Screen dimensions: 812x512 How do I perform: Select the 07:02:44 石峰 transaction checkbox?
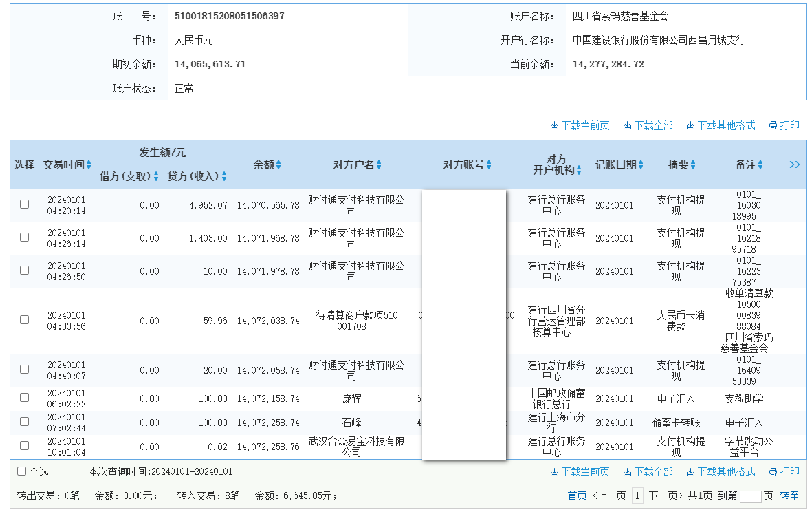click(x=24, y=422)
